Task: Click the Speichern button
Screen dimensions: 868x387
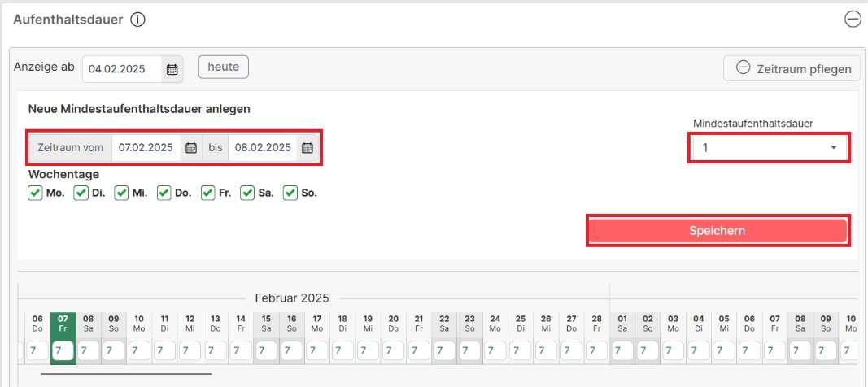Action: tap(718, 231)
